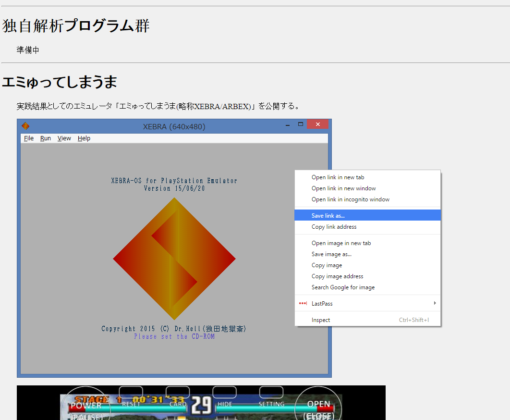This screenshot has width=510, height=420.
Task: Click the red close button of the XEBRA screenshot window
Action: [318, 124]
